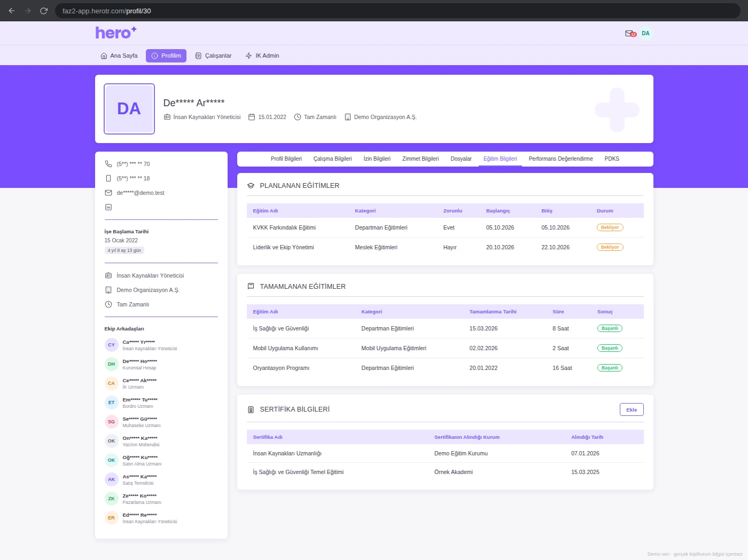Open the LinkedIn icon in contact card
This screenshot has height=560, width=748.
pyautogui.click(x=108, y=207)
